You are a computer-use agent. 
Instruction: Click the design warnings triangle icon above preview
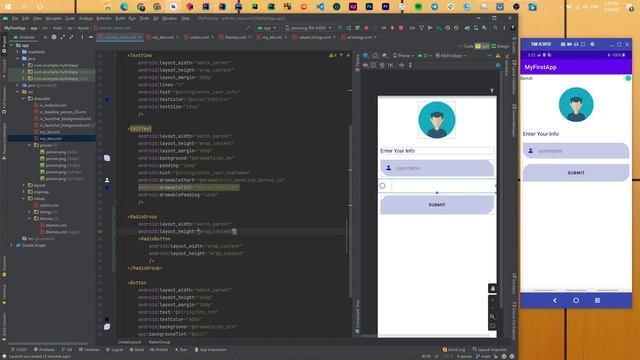pyautogui.click(x=498, y=56)
